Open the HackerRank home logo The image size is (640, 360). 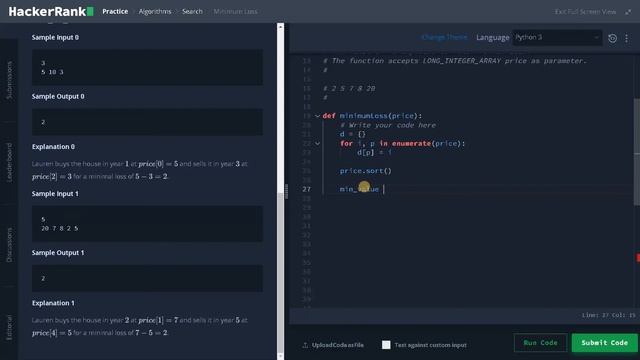51,11
